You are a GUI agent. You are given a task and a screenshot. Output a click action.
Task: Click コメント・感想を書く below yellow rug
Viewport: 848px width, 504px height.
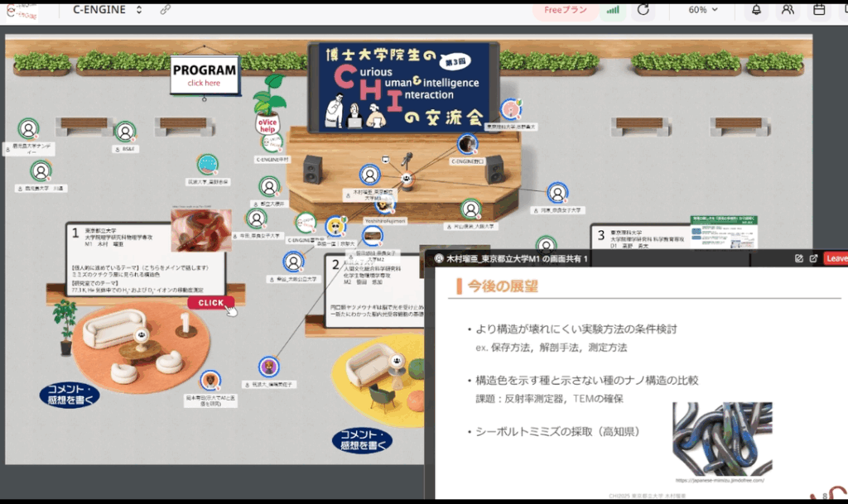pos(363,440)
